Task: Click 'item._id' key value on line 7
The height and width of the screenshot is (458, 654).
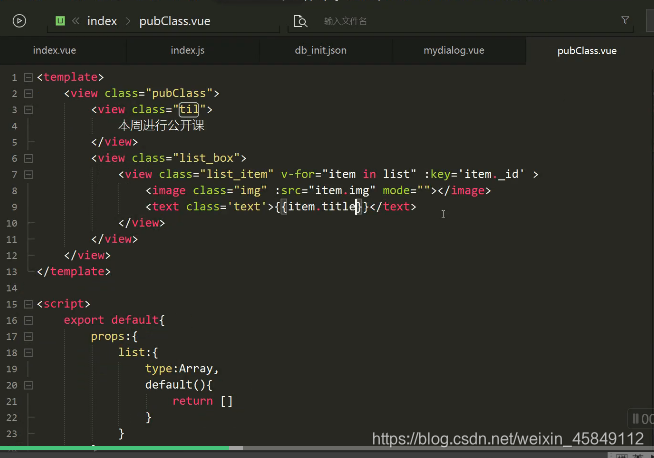Action: [x=491, y=174]
